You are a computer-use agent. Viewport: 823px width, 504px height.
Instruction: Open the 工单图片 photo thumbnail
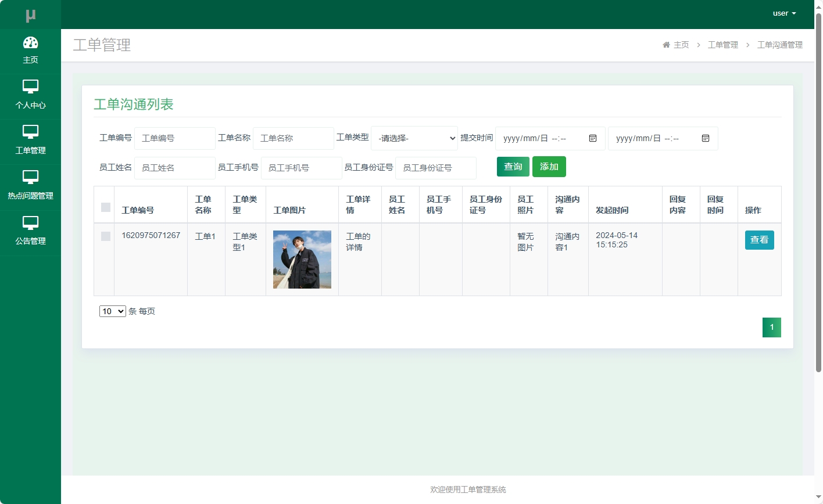pyautogui.click(x=302, y=259)
